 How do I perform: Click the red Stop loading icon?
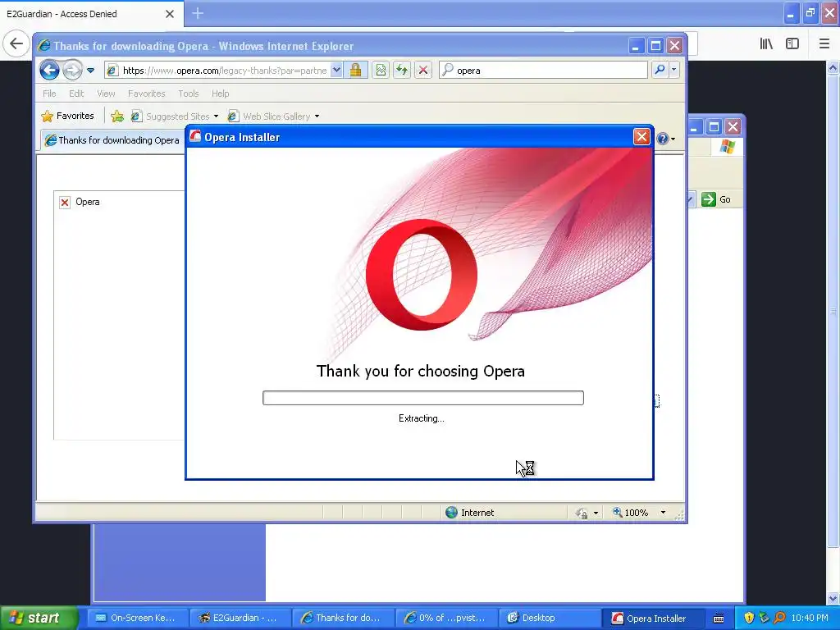423,71
